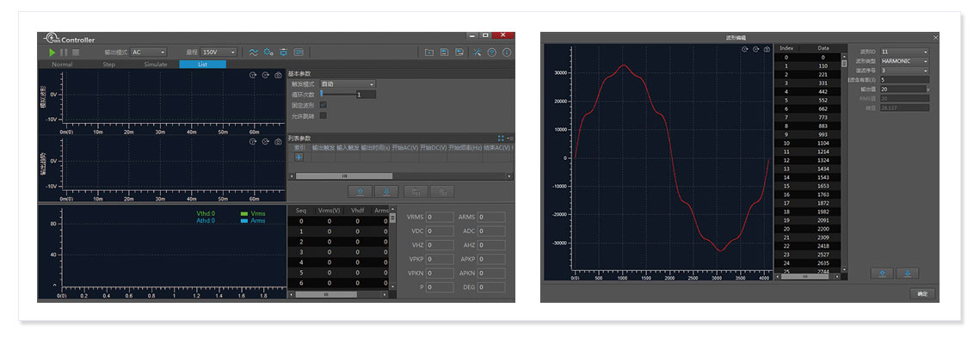The width and height of the screenshot is (980, 345).
Task: Click the ARMS value field
Action: [x=491, y=217]
